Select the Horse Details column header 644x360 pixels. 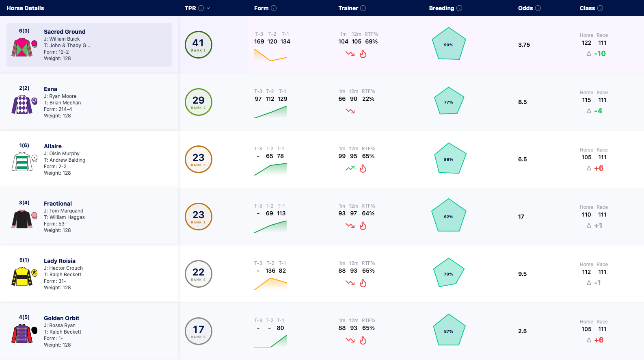(x=25, y=8)
